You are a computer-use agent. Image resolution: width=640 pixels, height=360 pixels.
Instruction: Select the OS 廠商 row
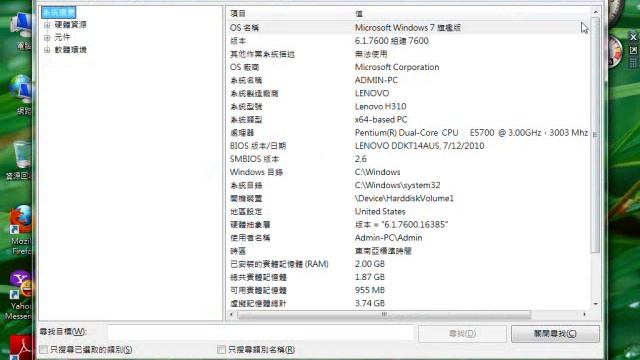tap(408, 67)
